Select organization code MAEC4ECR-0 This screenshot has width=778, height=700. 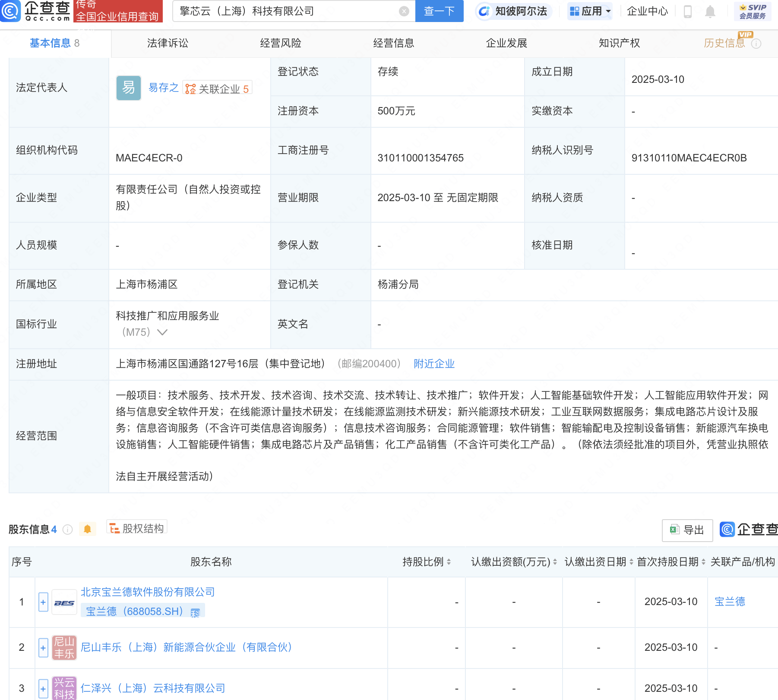tap(149, 158)
